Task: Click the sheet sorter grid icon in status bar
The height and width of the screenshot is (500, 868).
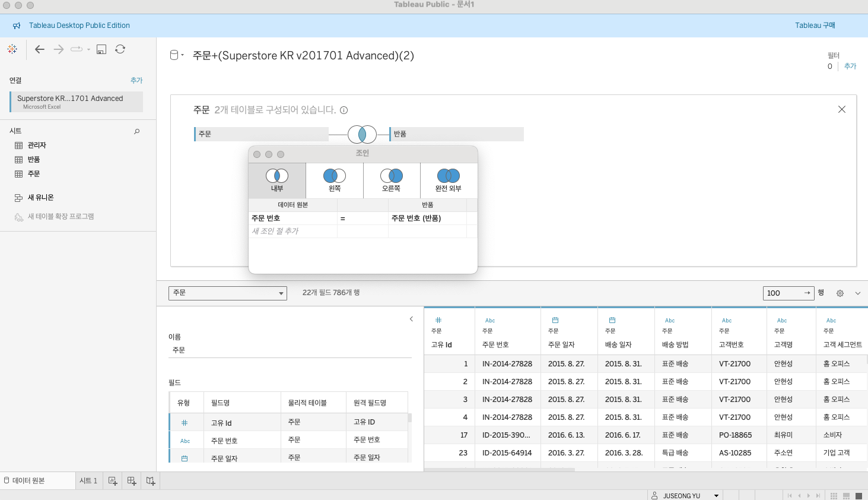Action: (834, 496)
